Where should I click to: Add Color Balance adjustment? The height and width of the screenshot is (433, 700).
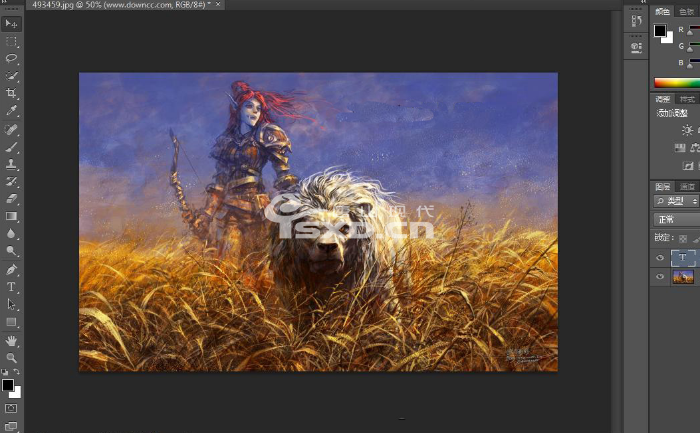[x=695, y=148]
